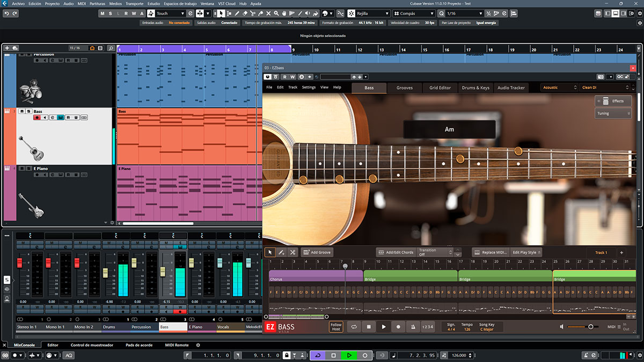Toggle Cubase cycle loop in transport bar

click(x=317, y=355)
